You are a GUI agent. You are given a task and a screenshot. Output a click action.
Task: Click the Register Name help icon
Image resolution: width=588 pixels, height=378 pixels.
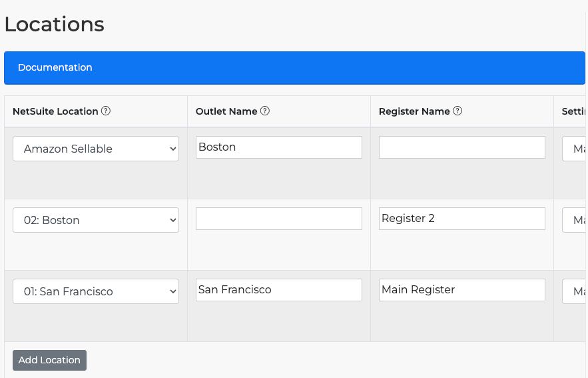click(457, 111)
